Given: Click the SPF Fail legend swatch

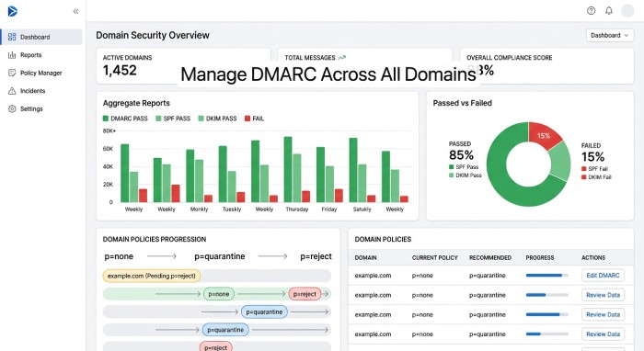Looking at the screenshot, I should 583,168.
